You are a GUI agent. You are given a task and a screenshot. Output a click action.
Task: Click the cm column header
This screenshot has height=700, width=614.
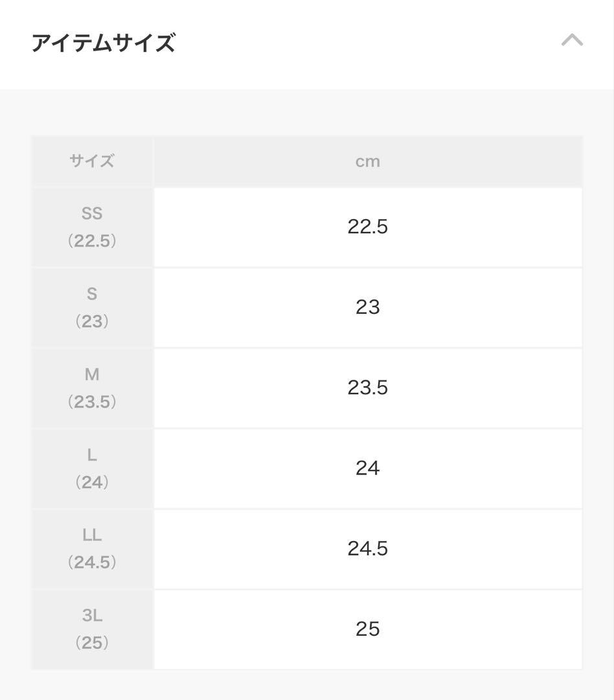coord(367,161)
